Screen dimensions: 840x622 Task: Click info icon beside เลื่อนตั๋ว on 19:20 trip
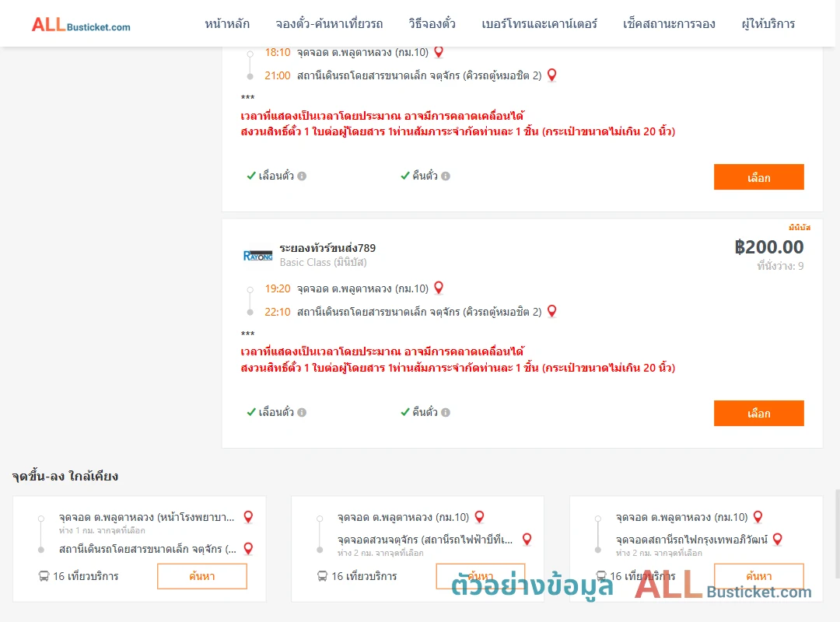pyautogui.click(x=302, y=412)
